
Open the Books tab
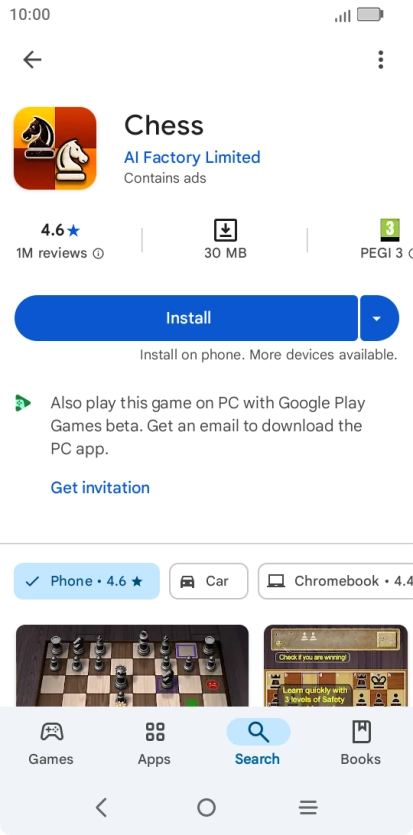361,744
